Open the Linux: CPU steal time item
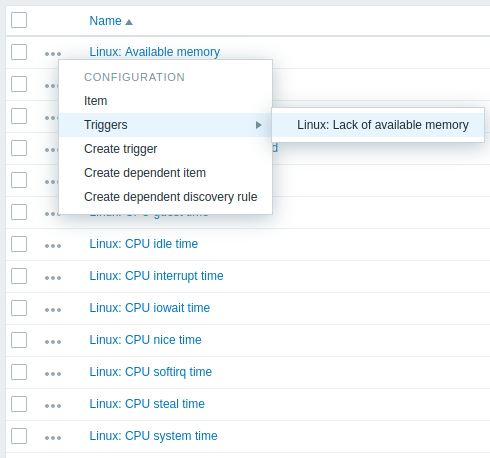The image size is (490, 458). [x=147, y=404]
